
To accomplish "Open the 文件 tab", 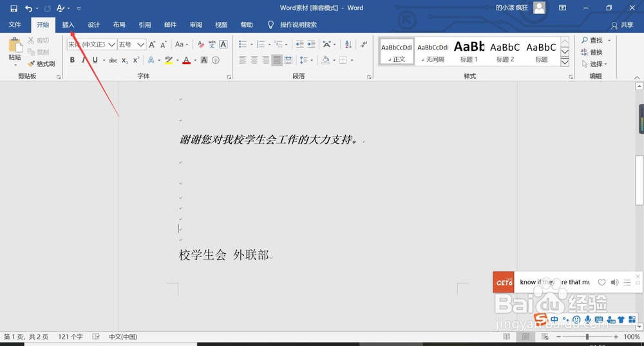I will [x=15, y=24].
